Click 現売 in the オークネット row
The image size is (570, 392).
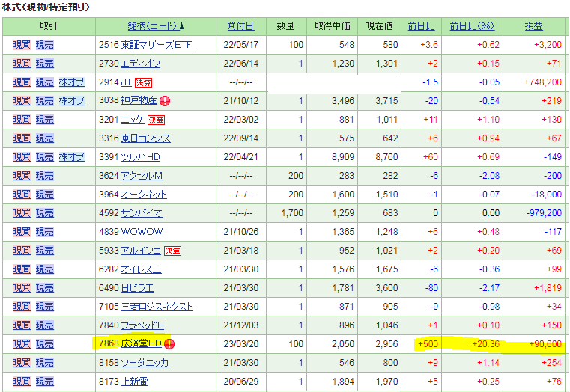click(x=45, y=195)
